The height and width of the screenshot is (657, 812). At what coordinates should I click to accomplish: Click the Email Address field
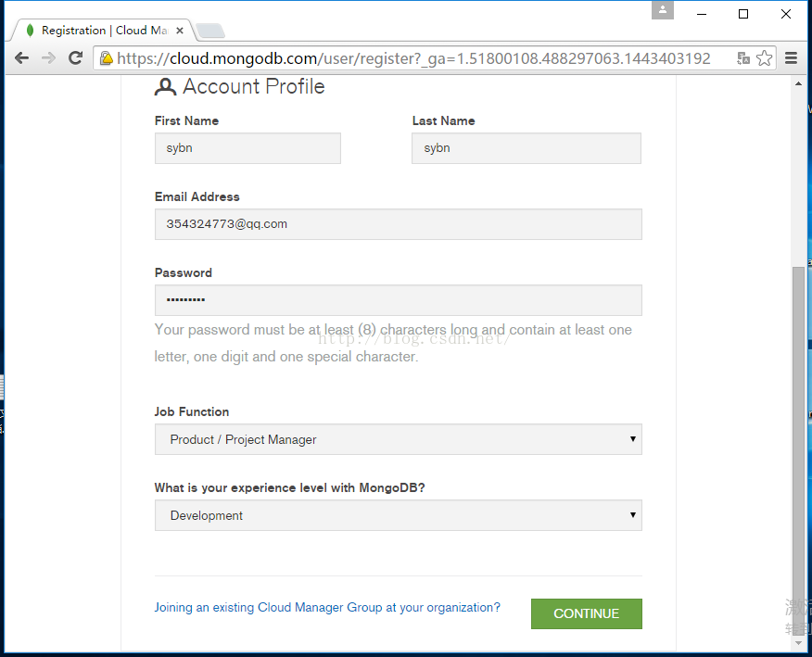click(399, 224)
